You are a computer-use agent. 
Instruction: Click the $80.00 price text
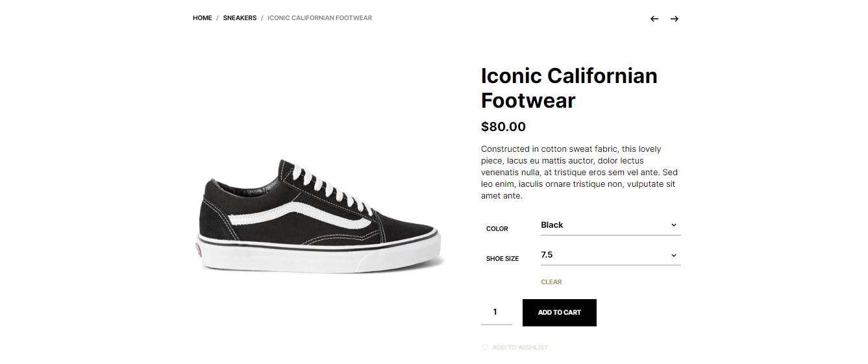pyautogui.click(x=503, y=127)
